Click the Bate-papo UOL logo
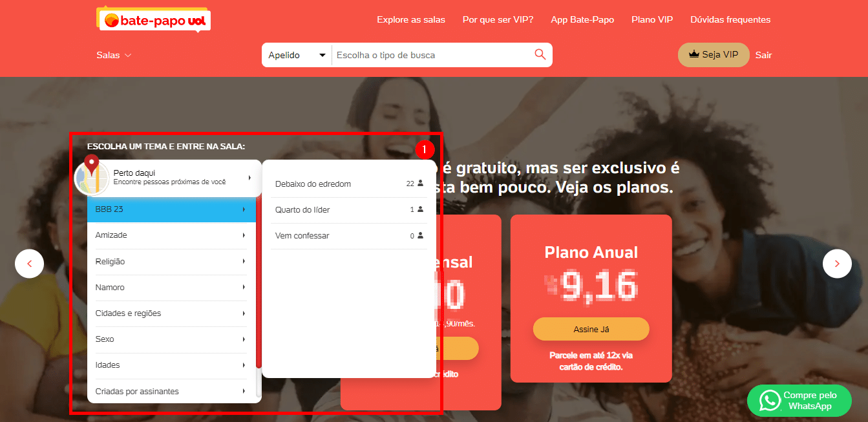This screenshot has width=868, height=422. [154, 20]
